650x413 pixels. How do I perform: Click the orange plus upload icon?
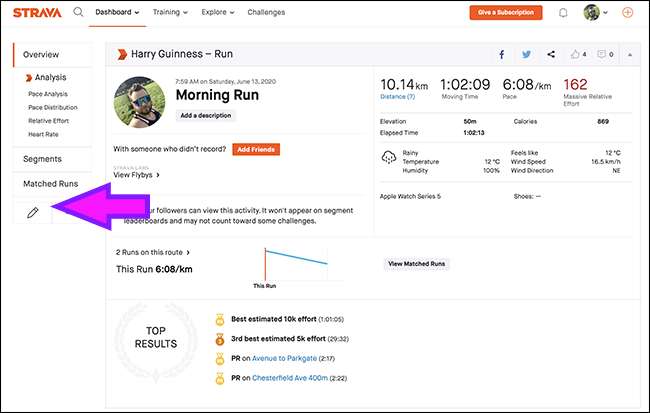tap(627, 13)
